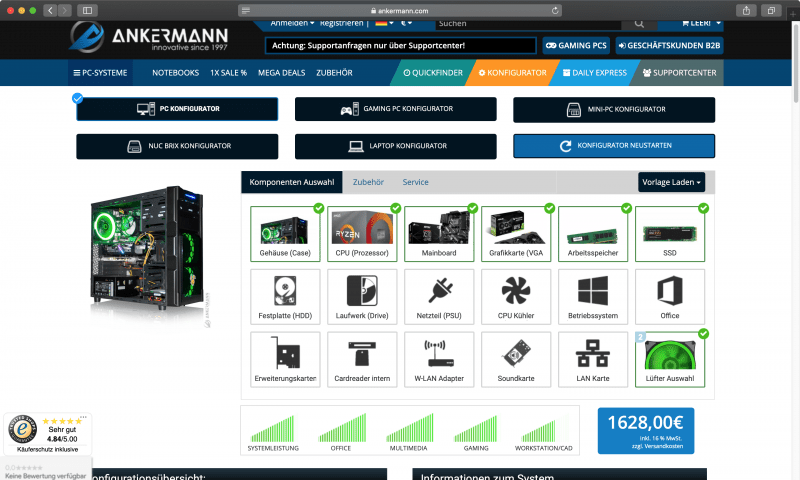This screenshot has width=800, height=480.
Task: Select the Festplatte (HDD) tile
Action: (x=285, y=297)
